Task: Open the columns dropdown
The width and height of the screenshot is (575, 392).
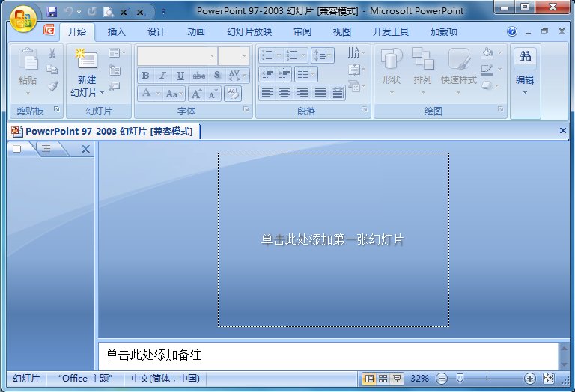Action: [x=305, y=74]
